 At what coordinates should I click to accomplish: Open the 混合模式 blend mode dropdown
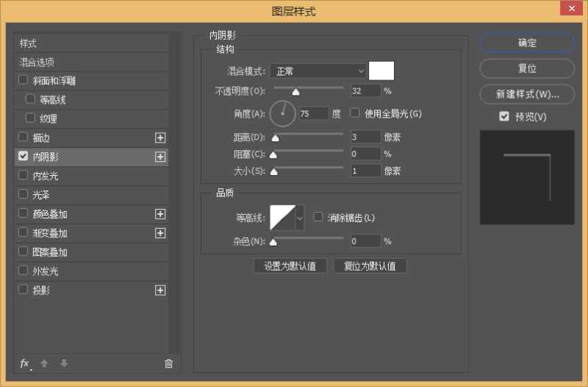(318, 71)
